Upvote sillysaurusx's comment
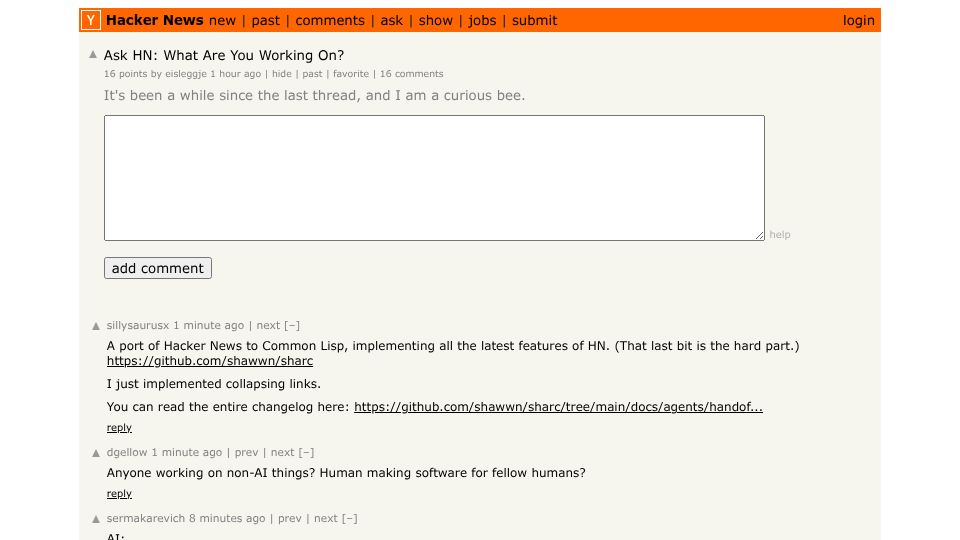The image size is (960, 540). click(x=96, y=326)
